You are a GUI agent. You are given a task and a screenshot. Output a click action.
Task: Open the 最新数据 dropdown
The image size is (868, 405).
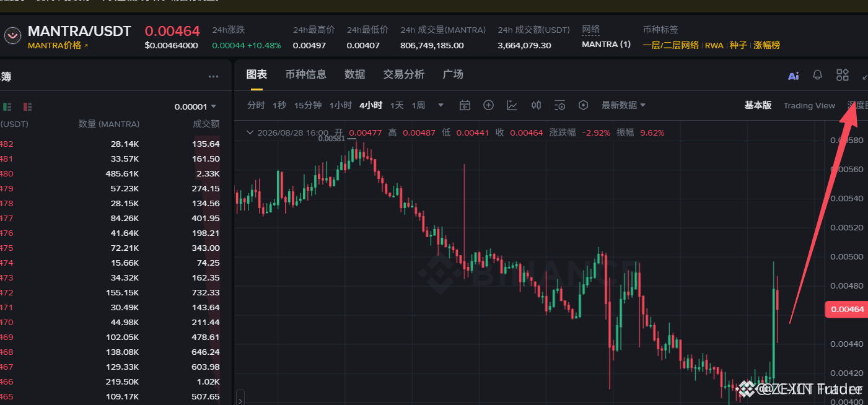click(x=623, y=105)
